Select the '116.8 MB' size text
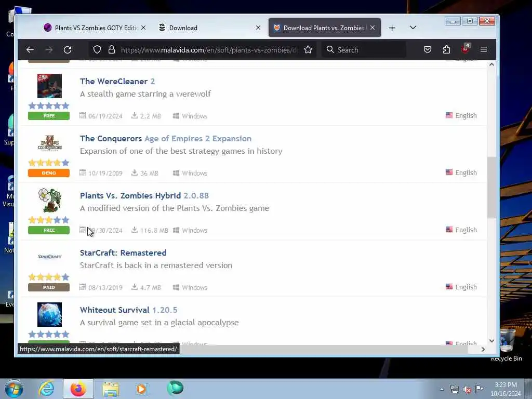This screenshot has height=399, width=532. coord(154,230)
